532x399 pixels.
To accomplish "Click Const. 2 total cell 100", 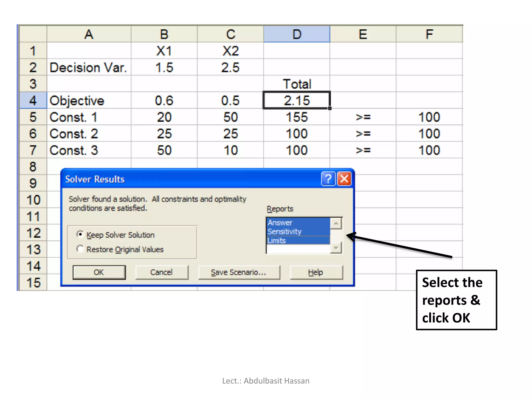I will click(297, 134).
